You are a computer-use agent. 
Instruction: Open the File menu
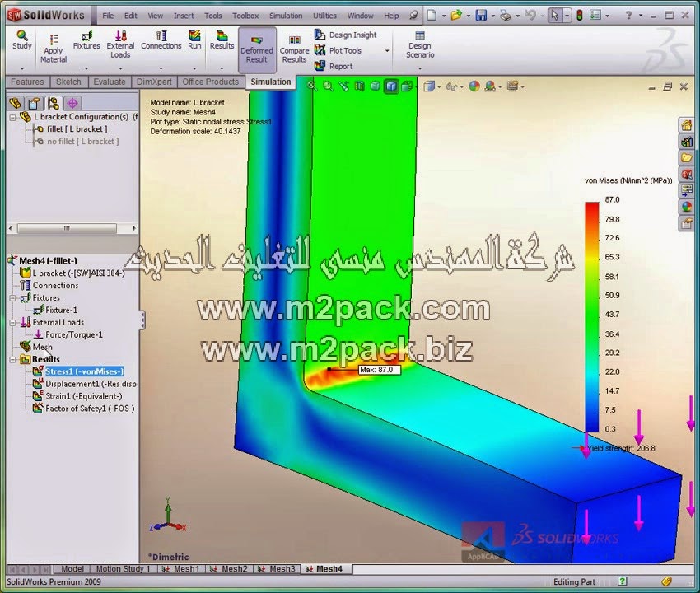coord(108,16)
